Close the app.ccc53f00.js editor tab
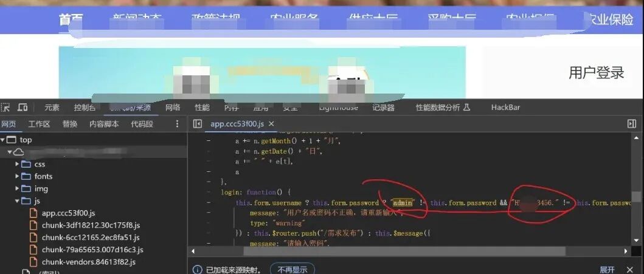The height and width of the screenshot is (274, 644). pos(271,123)
